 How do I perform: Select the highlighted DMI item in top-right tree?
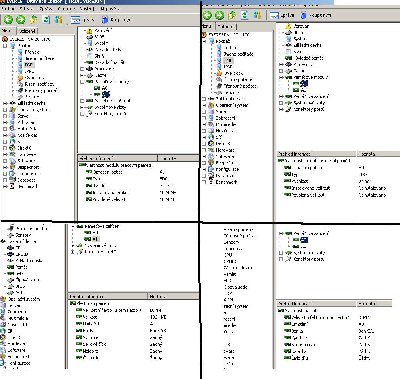pyautogui.click(x=228, y=60)
